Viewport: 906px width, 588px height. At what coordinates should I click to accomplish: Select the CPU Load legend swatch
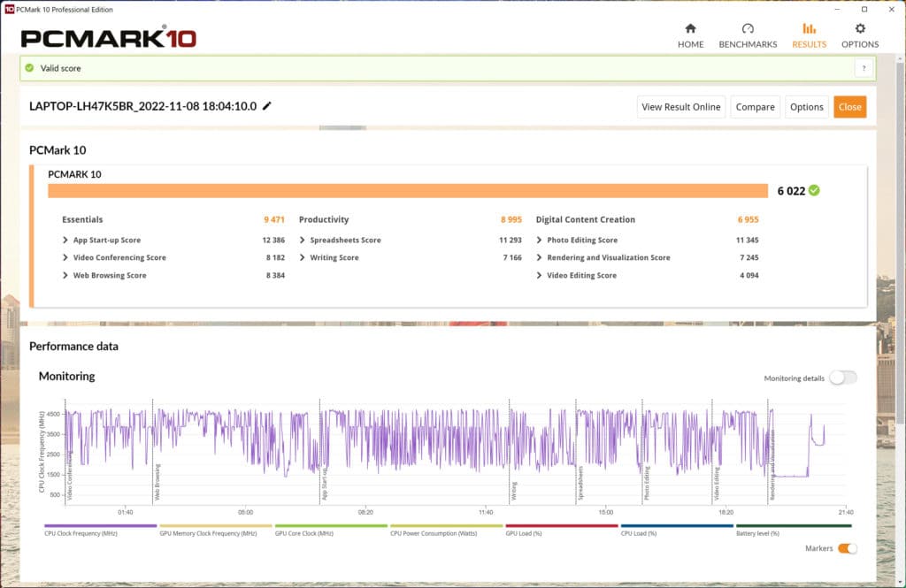(x=677, y=526)
